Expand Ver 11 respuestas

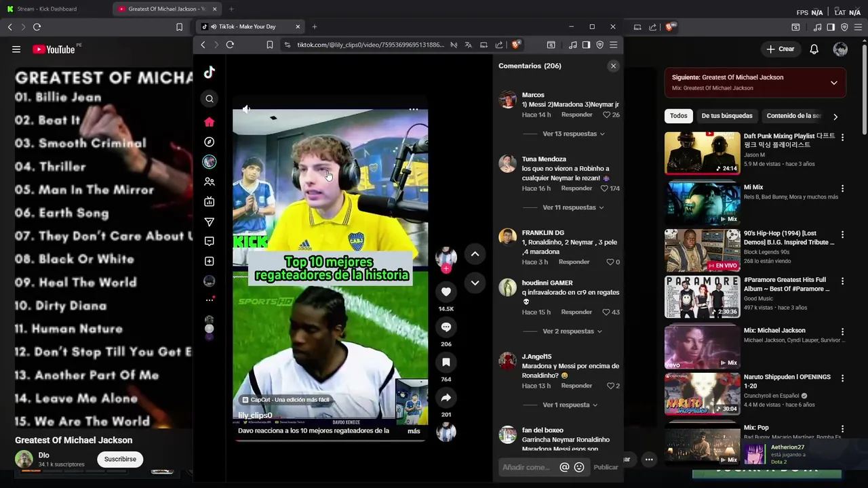point(574,207)
